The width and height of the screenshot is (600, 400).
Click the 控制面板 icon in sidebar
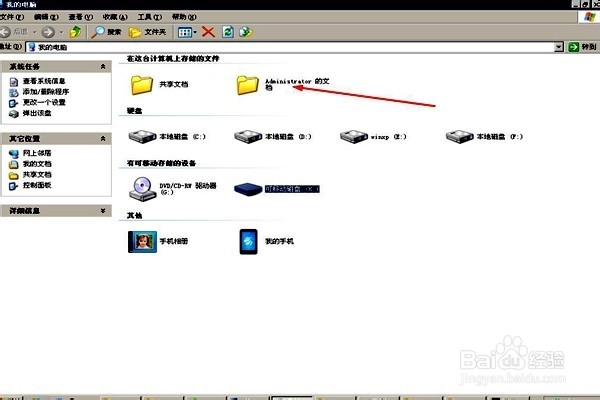coord(14,186)
